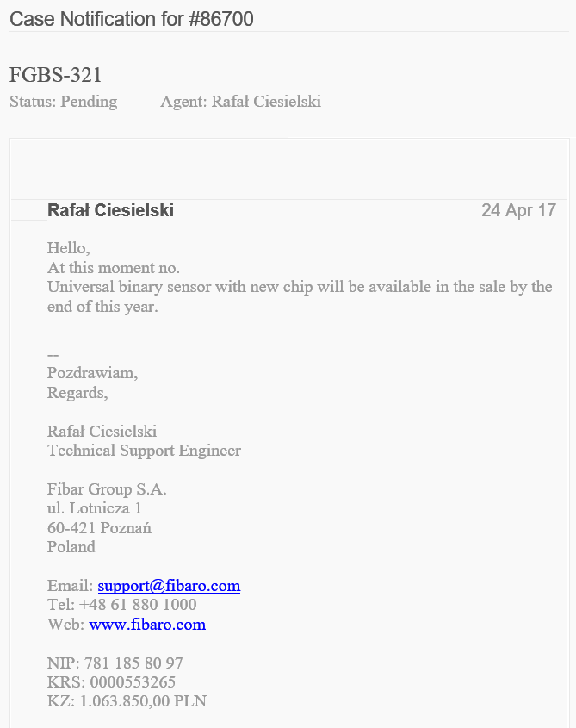Click the Universal binary sensor message text
Screen dimensions: 576x728
(x=300, y=287)
